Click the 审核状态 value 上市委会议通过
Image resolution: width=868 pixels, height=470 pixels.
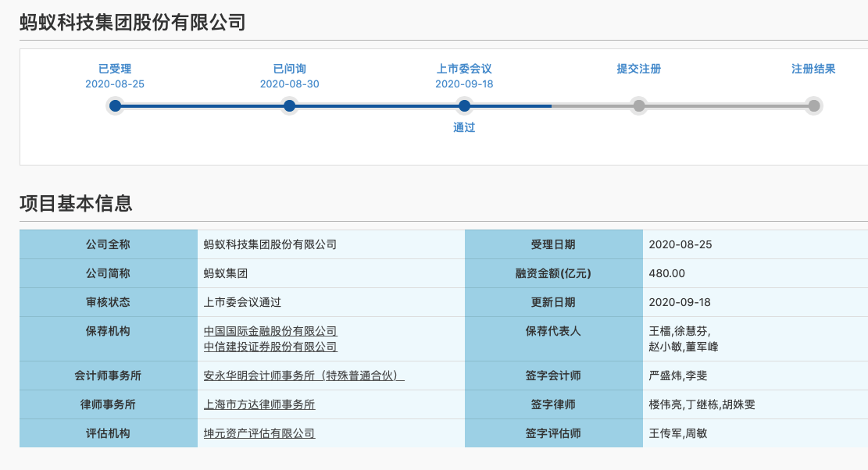(x=242, y=302)
